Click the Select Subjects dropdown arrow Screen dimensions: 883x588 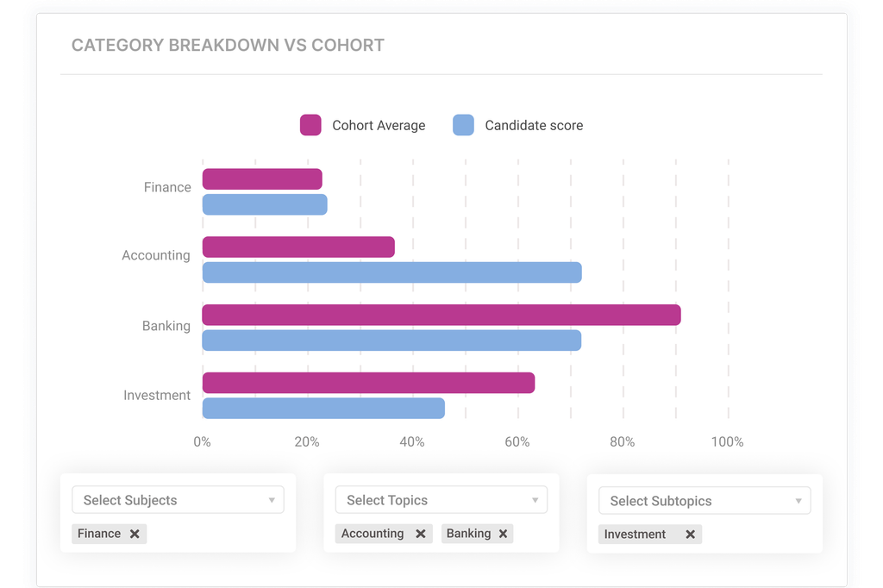[270, 500]
